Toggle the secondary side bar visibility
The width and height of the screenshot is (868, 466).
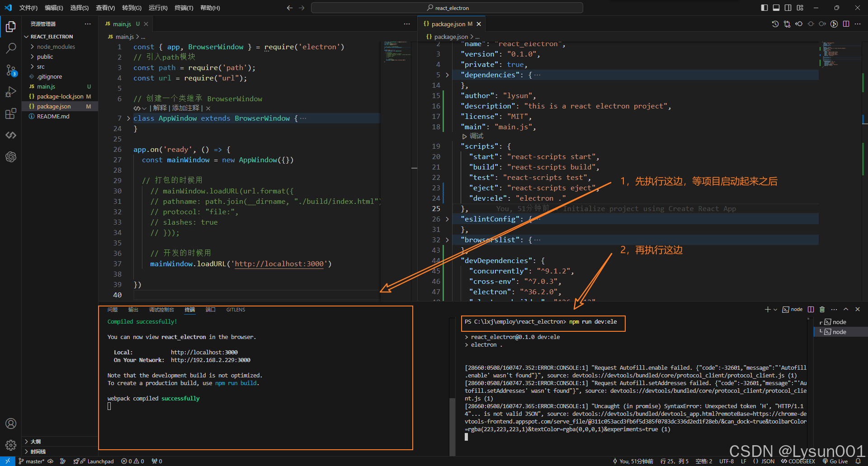788,8
